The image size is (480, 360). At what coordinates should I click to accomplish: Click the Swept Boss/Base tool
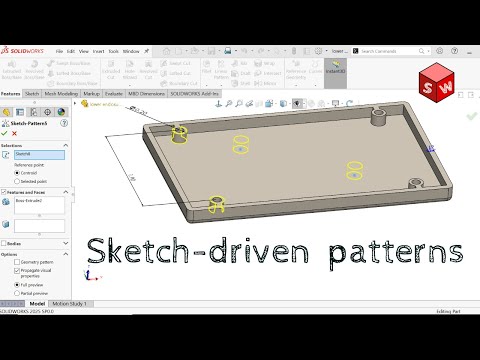[x=69, y=63]
